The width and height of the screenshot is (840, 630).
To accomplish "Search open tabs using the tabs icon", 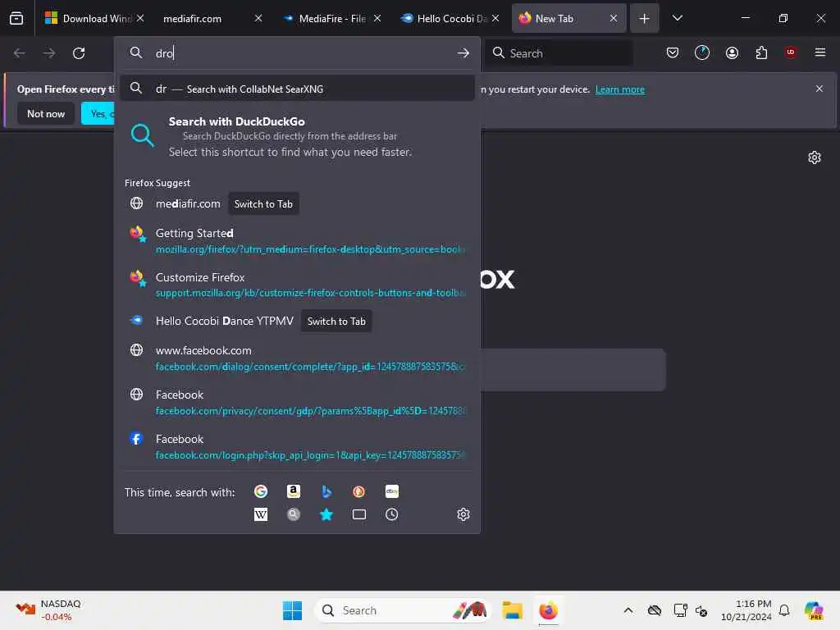I will tap(359, 514).
